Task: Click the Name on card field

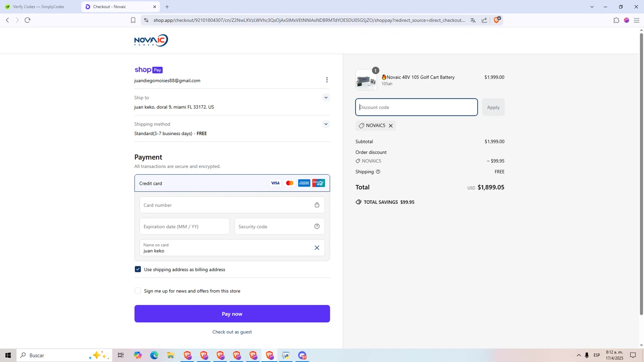Action: point(232,248)
